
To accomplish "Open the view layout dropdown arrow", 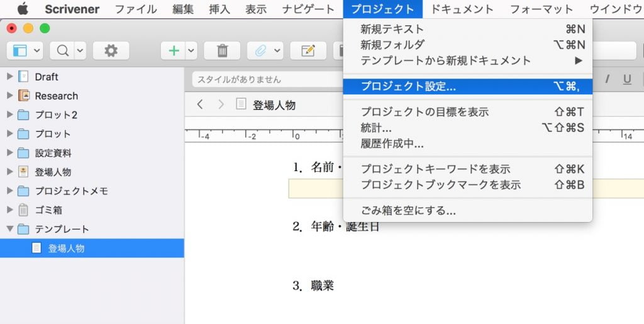I will click(x=37, y=50).
